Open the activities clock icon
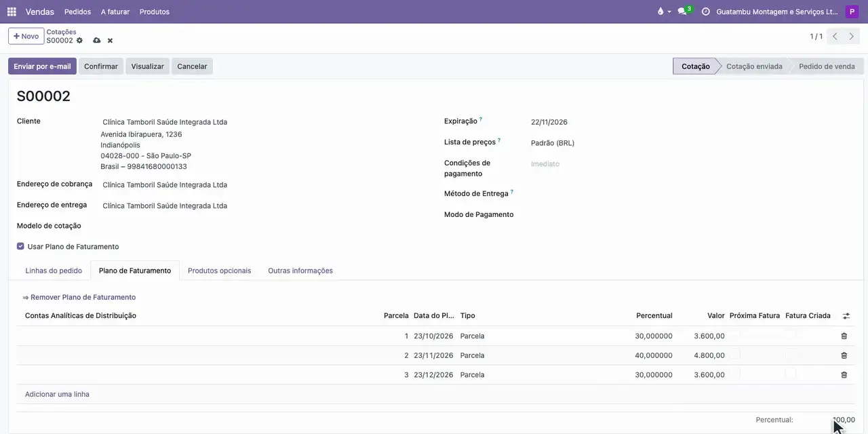The width and height of the screenshot is (868, 434). [705, 12]
